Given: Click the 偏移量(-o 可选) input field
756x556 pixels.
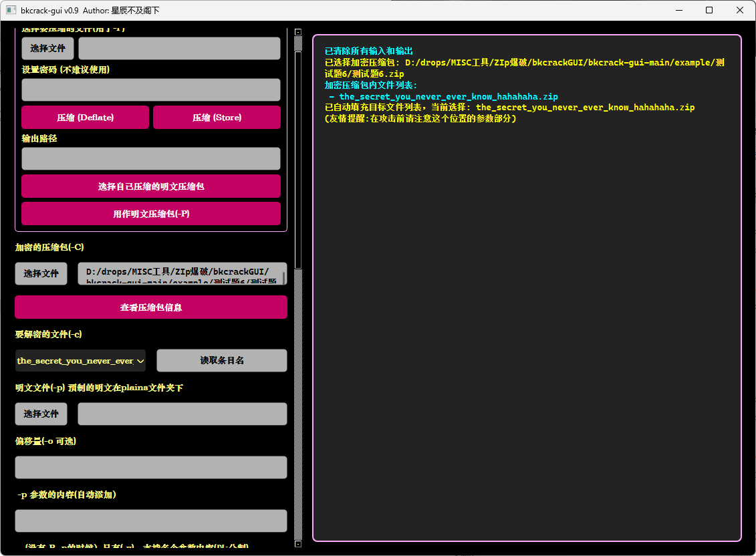Looking at the screenshot, I should (x=151, y=467).
